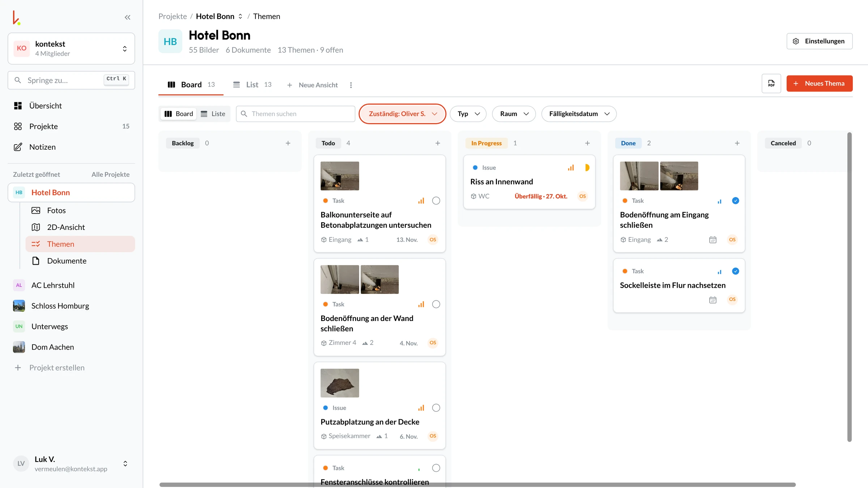Click Alle Projekte link in sidebar

[110, 175]
